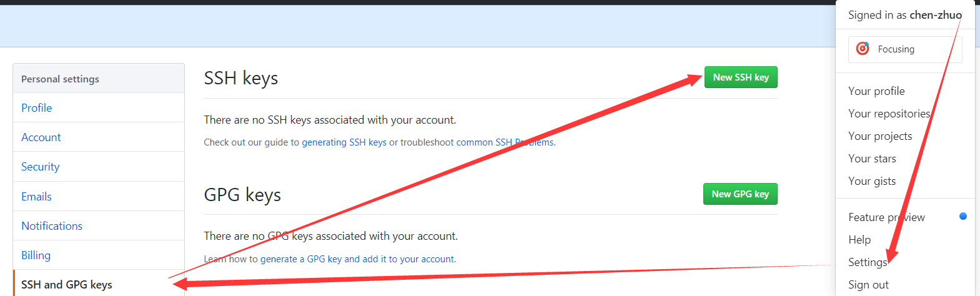This screenshot has height=296, width=980.
Task: Select Security in the settings sidebar
Action: coord(41,167)
